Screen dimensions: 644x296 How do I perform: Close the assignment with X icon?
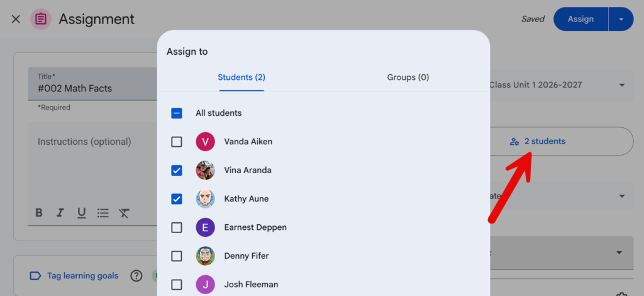click(x=16, y=19)
